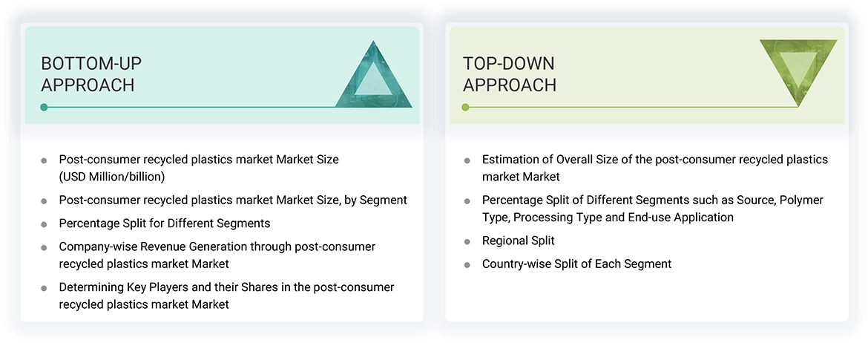Select the Top-Down Approach heading

pyautogui.click(x=509, y=74)
